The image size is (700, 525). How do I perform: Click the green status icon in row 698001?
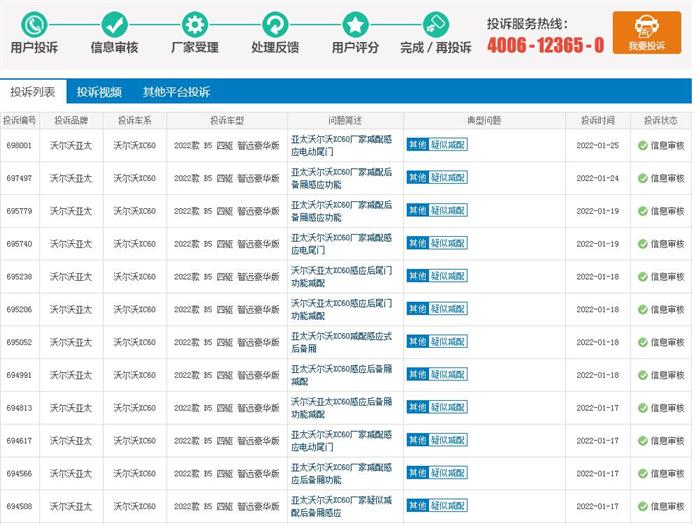pos(642,146)
